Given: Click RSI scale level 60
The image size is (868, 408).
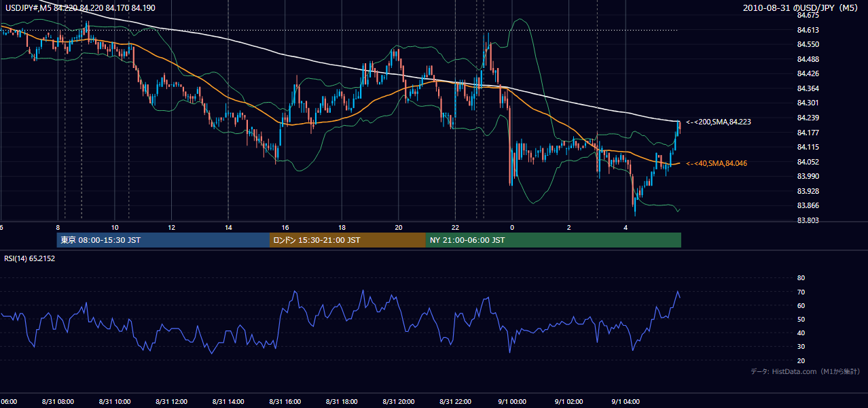Looking at the screenshot, I should pyautogui.click(x=801, y=306).
